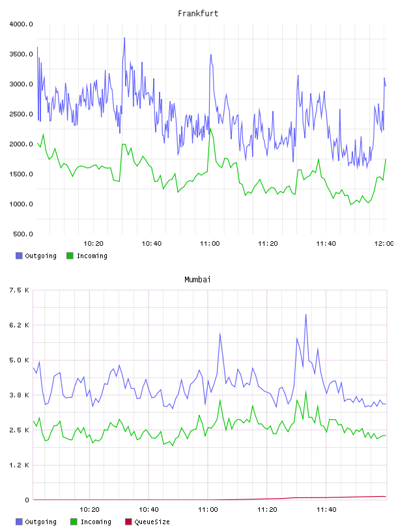Viewport: 396px width, 532px height.
Task: Select the Outgoing label in Mumbai legend
Action: point(40,522)
